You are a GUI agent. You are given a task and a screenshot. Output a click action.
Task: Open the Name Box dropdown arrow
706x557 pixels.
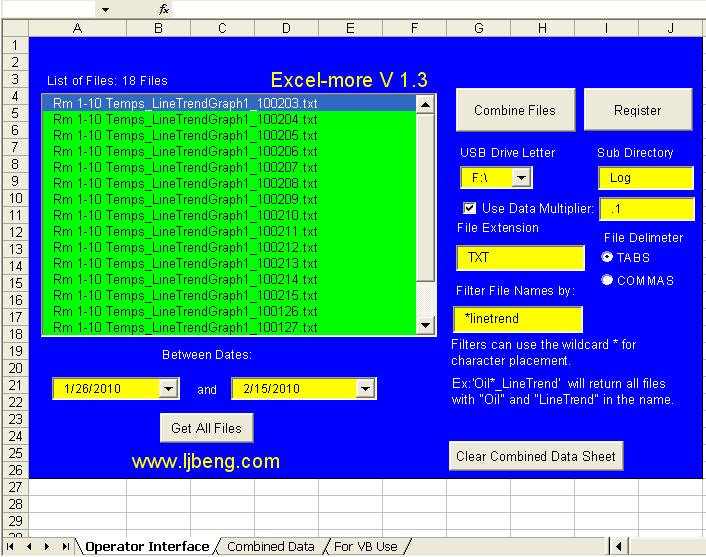(x=105, y=9)
